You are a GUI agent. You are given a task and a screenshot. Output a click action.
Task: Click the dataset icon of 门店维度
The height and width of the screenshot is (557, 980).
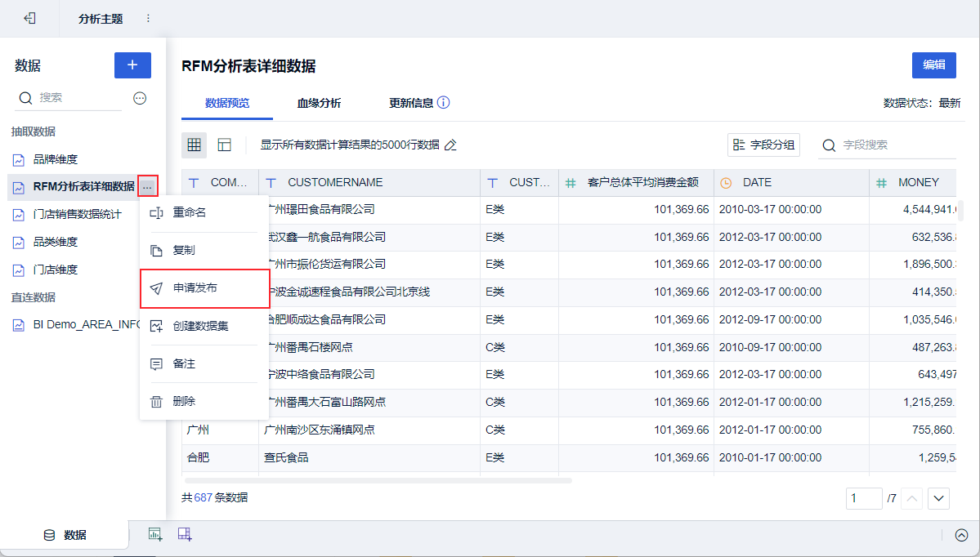(x=19, y=270)
